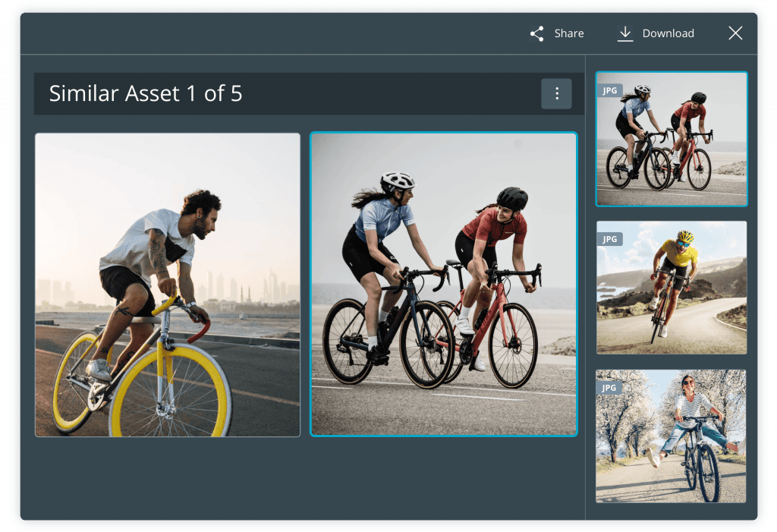This screenshot has height=532, width=777.
Task: Click the Similar Asset 1 of 5 title
Action: click(x=146, y=93)
